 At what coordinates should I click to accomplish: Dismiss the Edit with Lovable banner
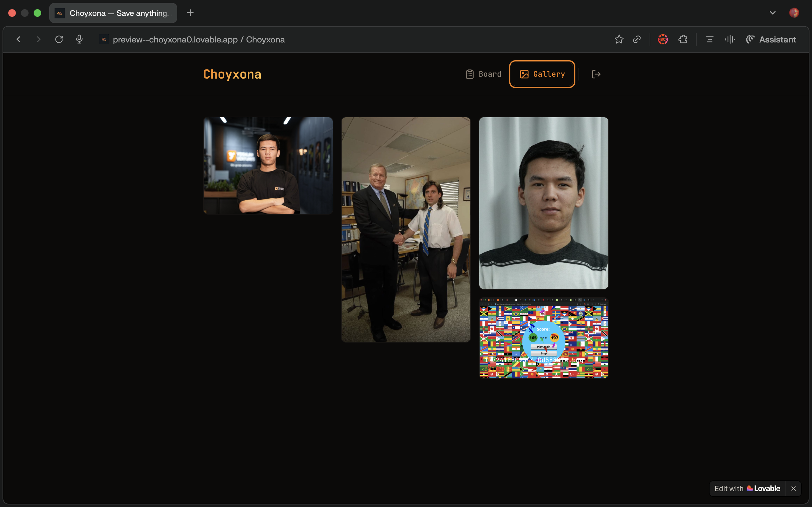[794, 488]
